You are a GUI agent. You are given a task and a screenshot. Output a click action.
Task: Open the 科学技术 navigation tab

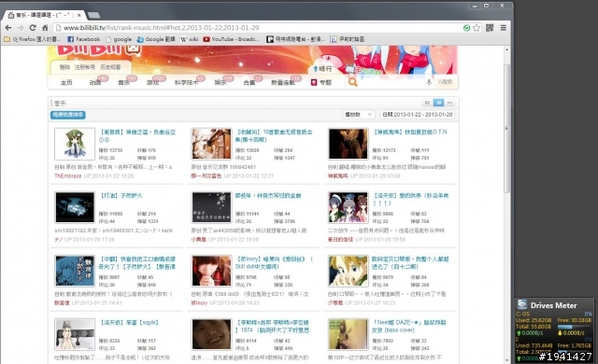point(187,82)
